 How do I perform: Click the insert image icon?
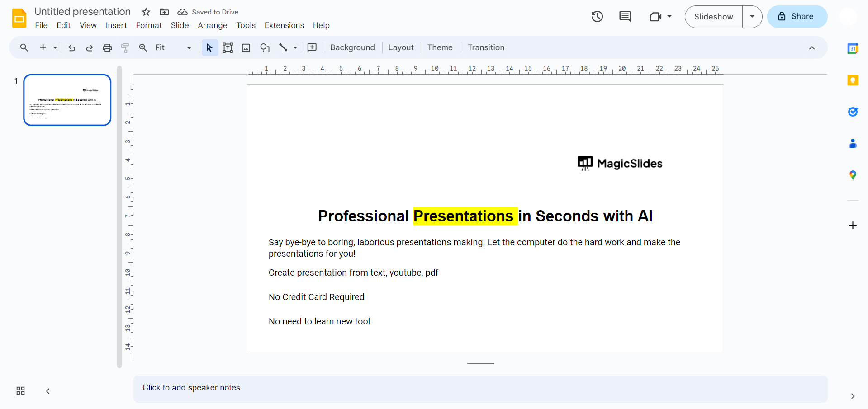pyautogui.click(x=246, y=48)
